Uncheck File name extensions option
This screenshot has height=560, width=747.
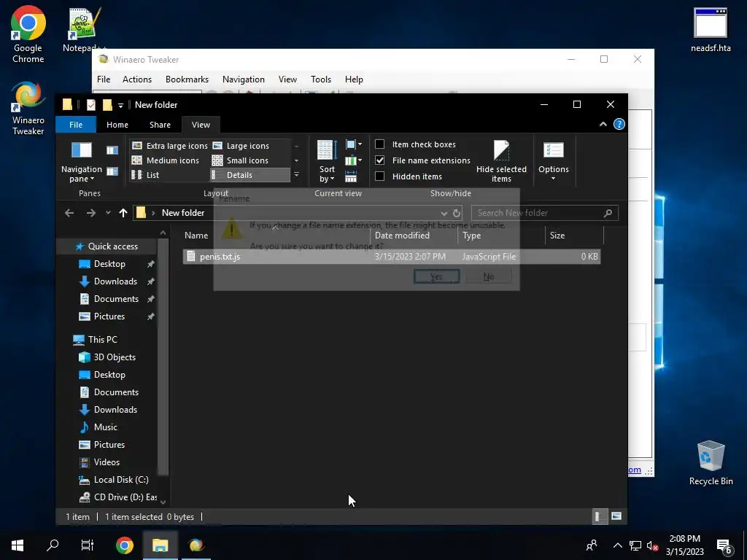(379, 160)
